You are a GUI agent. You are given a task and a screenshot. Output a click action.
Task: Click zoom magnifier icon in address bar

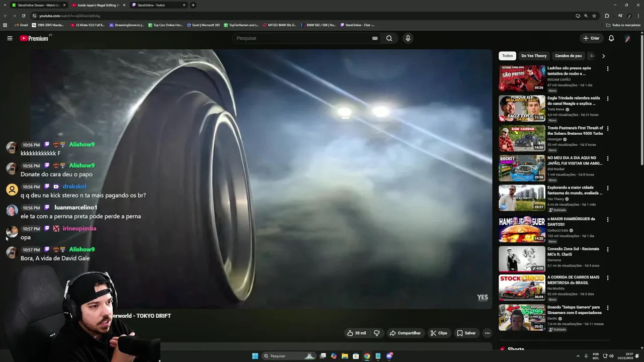[586, 16]
